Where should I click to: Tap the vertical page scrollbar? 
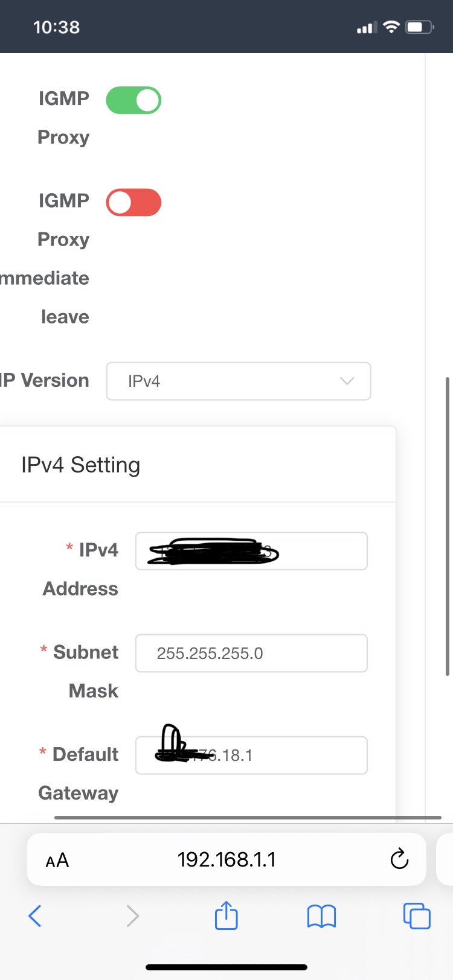(x=448, y=526)
